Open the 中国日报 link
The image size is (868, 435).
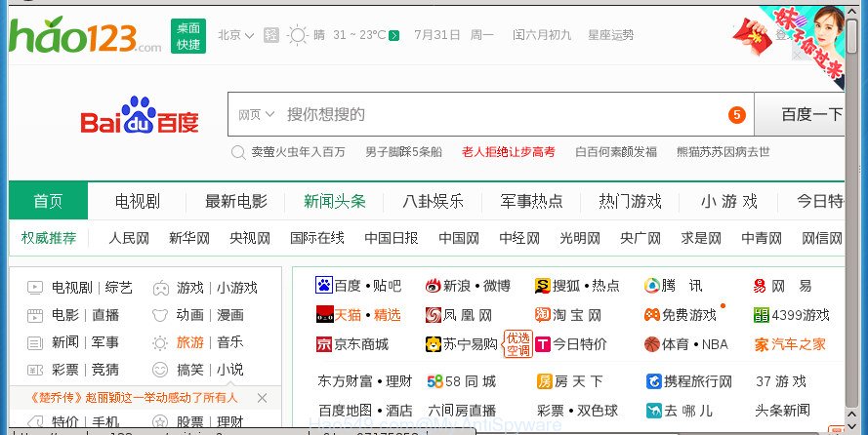tap(391, 238)
